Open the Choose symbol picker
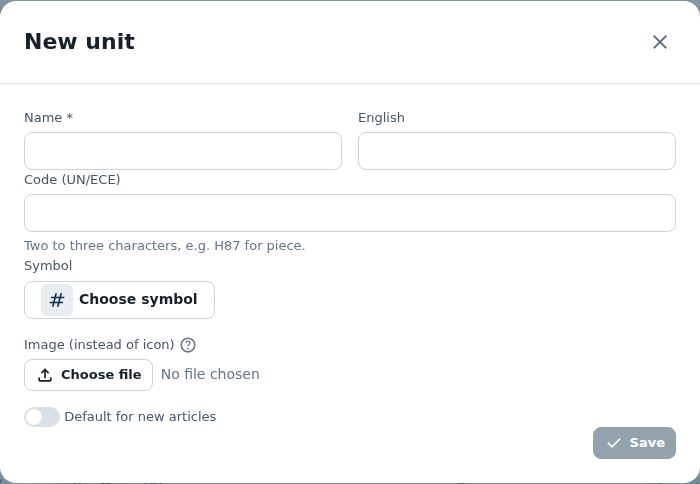 119,300
